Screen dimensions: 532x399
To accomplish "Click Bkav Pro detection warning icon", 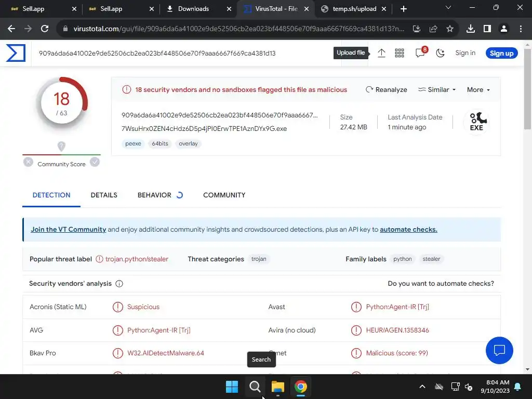I will point(118,353).
